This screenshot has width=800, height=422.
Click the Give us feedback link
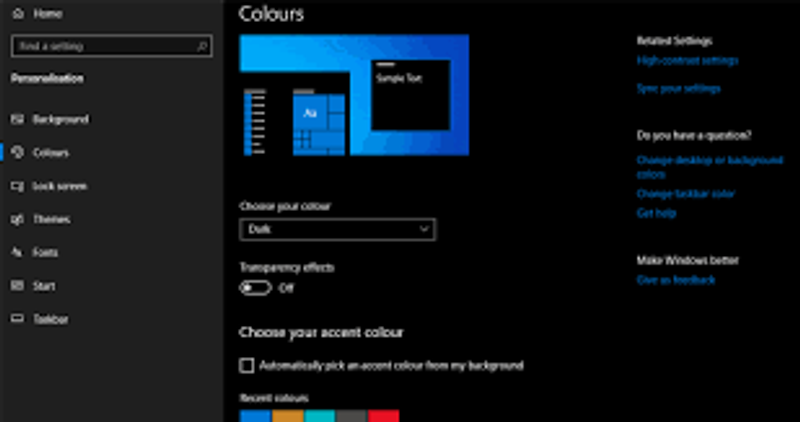click(676, 280)
